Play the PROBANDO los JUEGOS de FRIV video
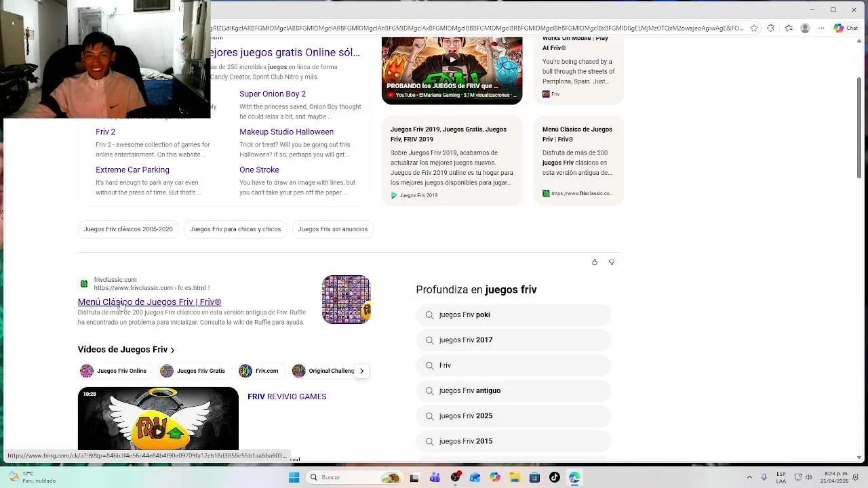Viewport: 868px width, 488px height. [x=452, y=70]
